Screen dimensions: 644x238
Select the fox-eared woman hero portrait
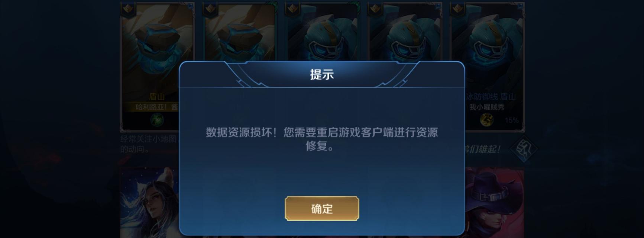pos(149,203)
